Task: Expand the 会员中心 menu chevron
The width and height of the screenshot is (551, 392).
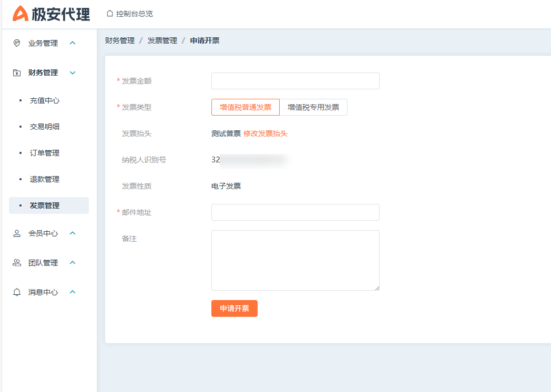Action: [x=73, y=233]
